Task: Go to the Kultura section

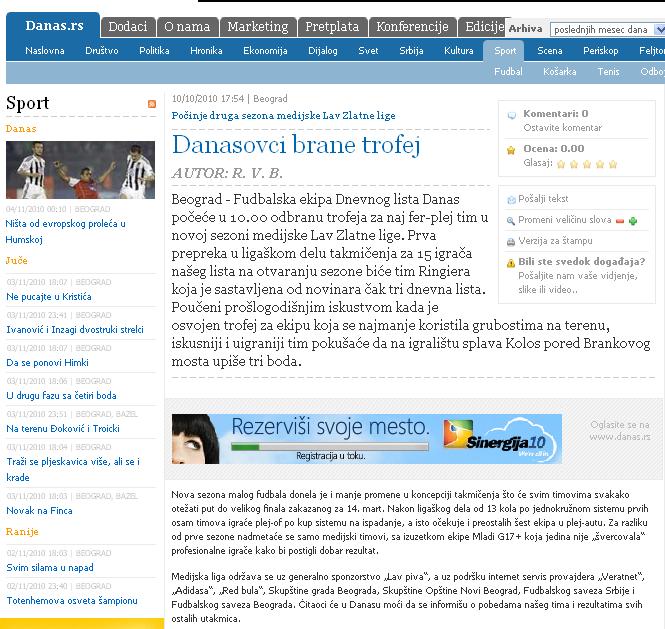Action: (x=458, y=51)
